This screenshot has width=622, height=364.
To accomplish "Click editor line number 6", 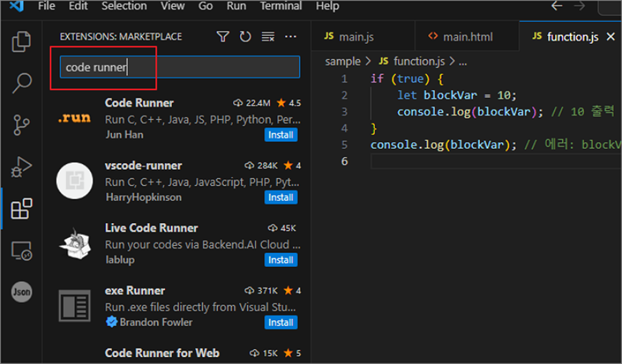I will [344, 161].
